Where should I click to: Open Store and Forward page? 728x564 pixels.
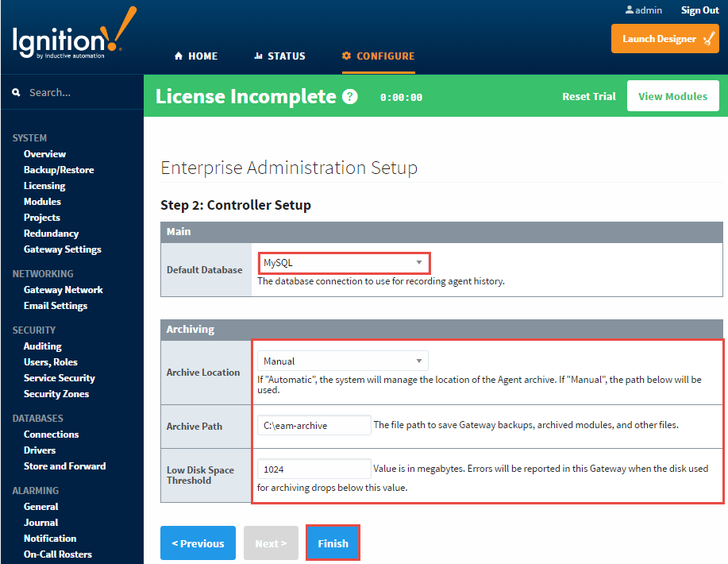click(x=64, y=466)
